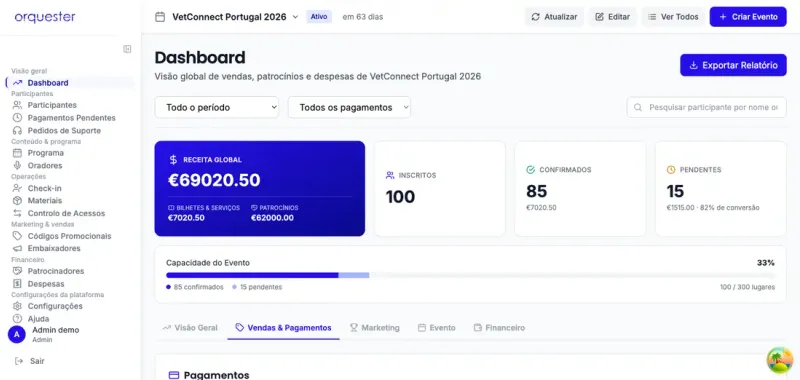The height and width of the screenshot is (380, 800).
Task: Click the Exportar Relatório button
Action: pyautogui.click(x=733, y=65)
